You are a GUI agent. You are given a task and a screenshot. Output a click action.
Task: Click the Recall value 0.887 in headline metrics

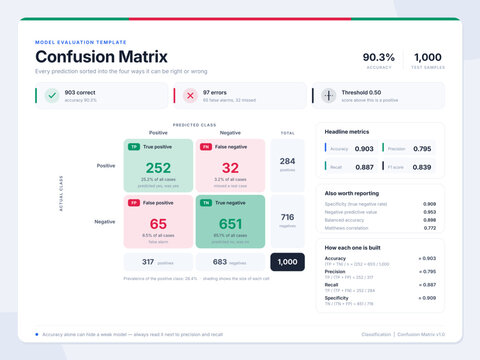364,167
